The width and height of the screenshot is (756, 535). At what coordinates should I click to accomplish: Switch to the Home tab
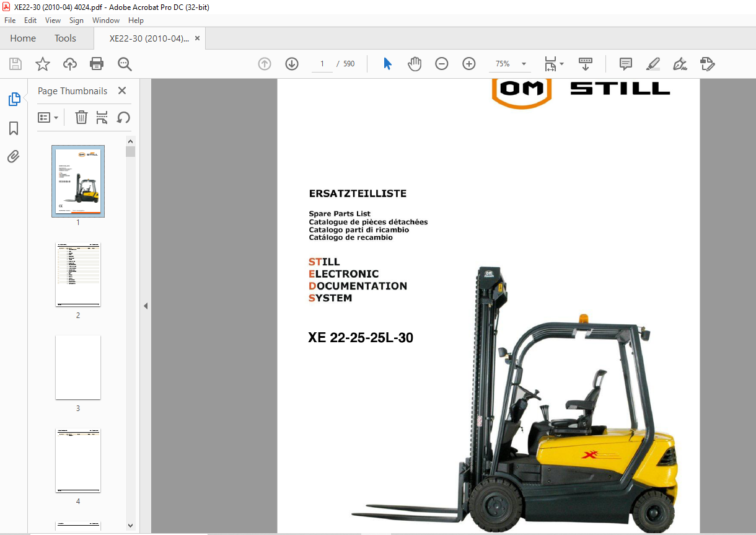23,38
